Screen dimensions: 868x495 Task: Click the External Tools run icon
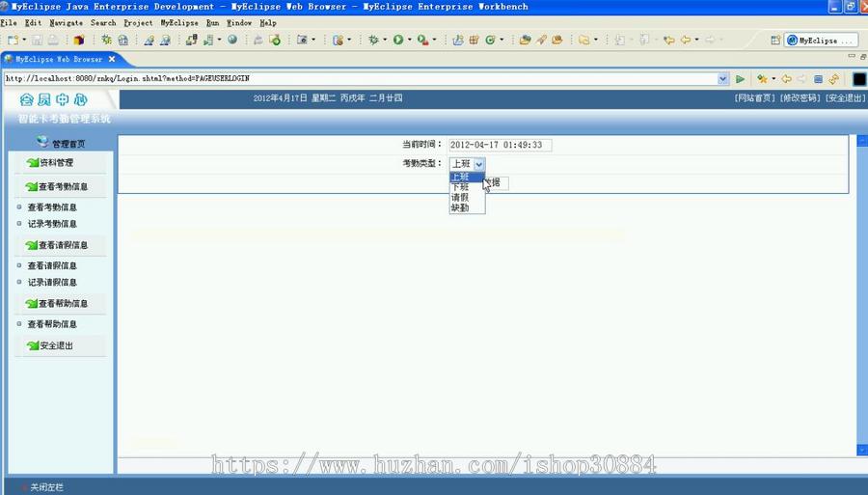coord(422,40)
